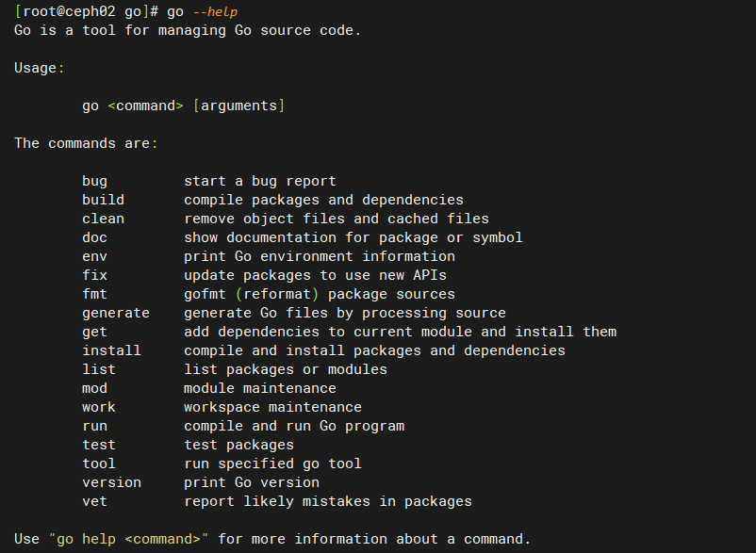Click the 'run' command in the list
The width and height of the screenshot is (756, 553).
coord(94,425)
